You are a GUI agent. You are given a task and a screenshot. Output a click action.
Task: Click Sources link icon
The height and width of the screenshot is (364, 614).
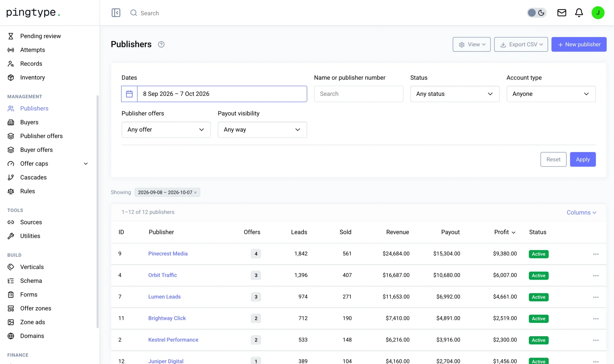11,222
